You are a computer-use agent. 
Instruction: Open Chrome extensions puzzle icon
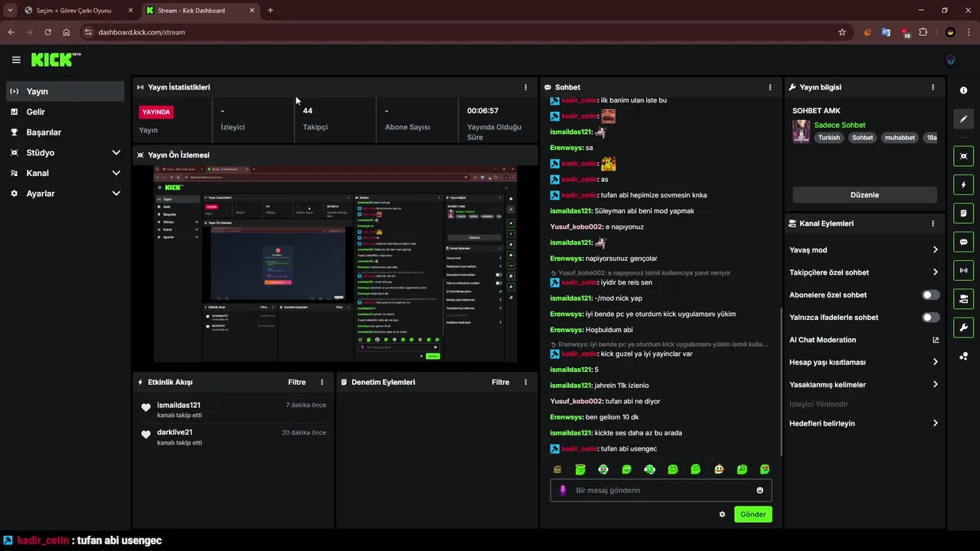923,32
